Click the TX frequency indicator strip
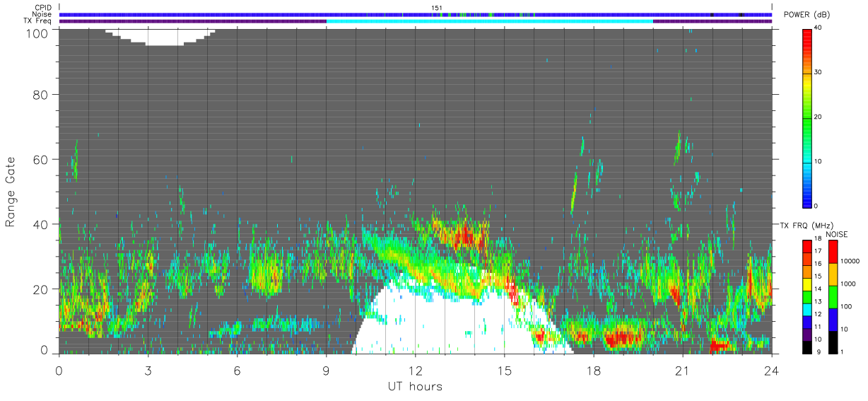Viewport: 868px width, 401px height. pyautogui.click(x=416, y=21)
